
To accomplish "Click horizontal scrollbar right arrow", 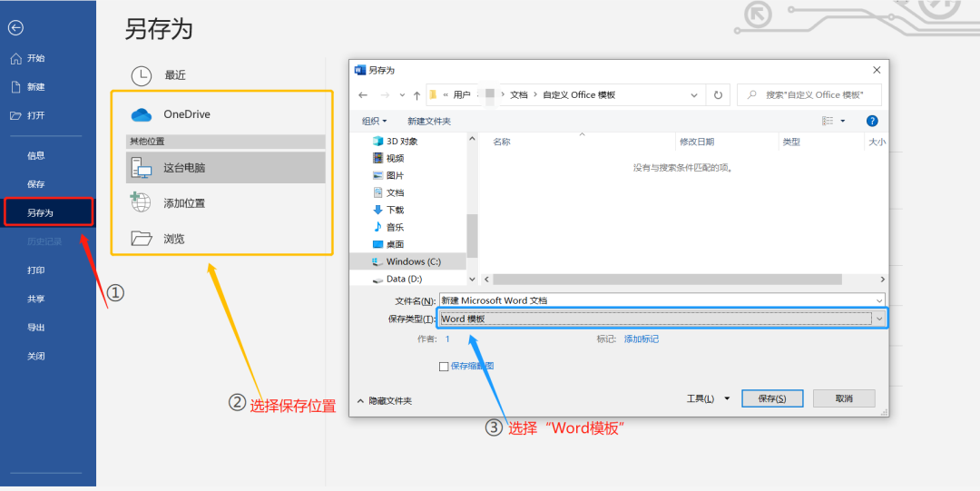I will point(883,279).
